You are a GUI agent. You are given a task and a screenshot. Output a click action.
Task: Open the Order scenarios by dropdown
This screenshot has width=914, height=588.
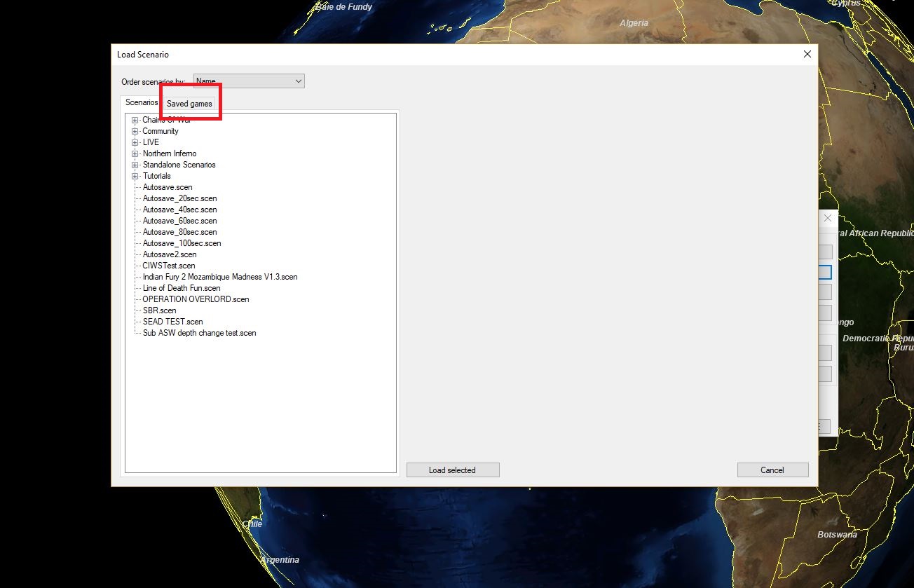249,81
